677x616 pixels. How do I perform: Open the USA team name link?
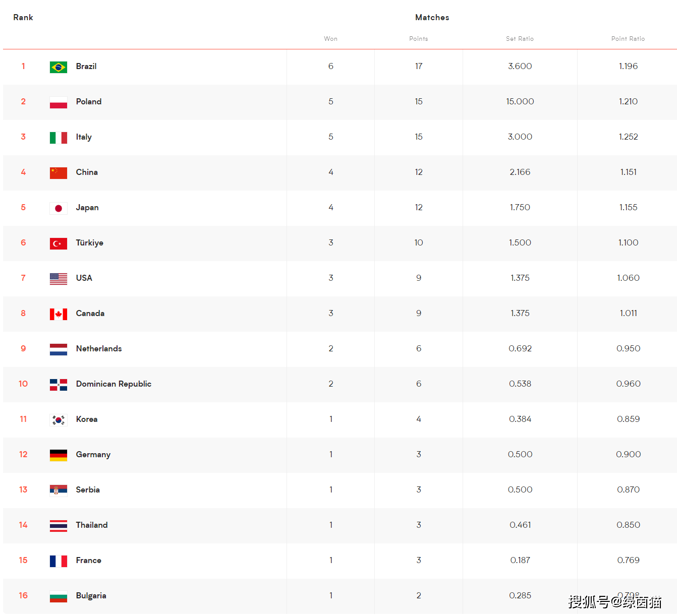84,278
